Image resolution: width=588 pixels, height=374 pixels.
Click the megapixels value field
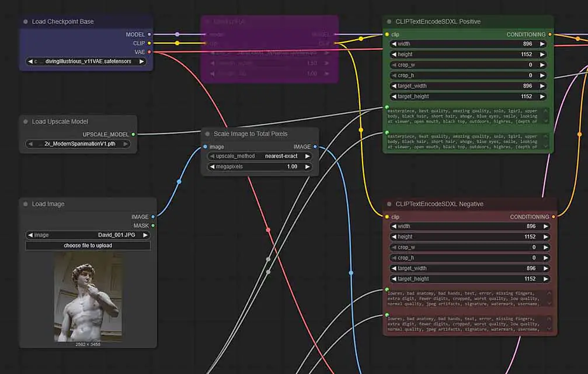pos(260,167)
